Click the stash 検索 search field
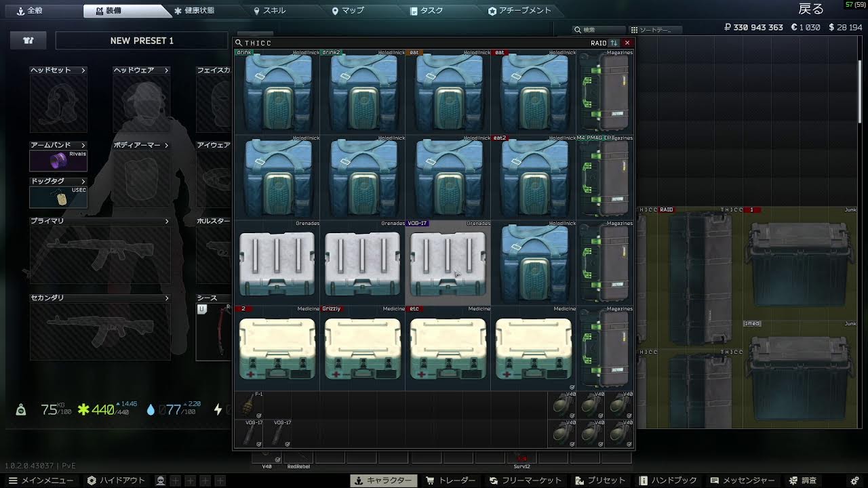Image resolution: width=868 pixels, height=488 pixels. click(x=599, y=30)
